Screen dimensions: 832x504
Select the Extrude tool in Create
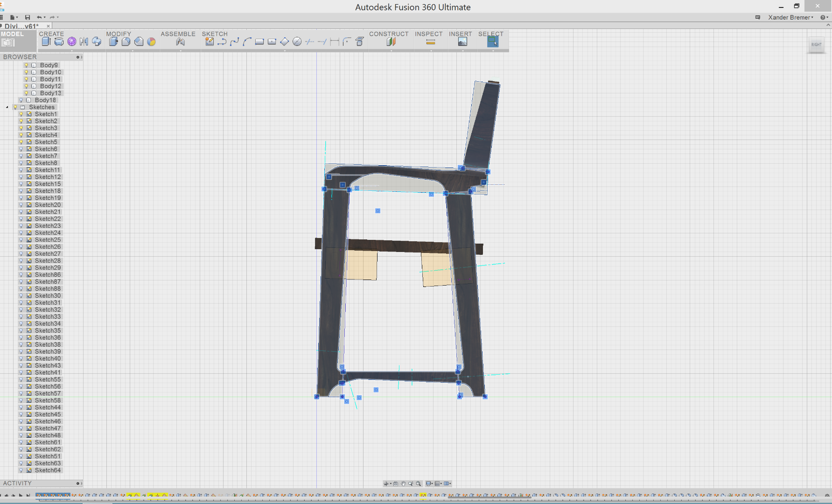coord(46,42)
